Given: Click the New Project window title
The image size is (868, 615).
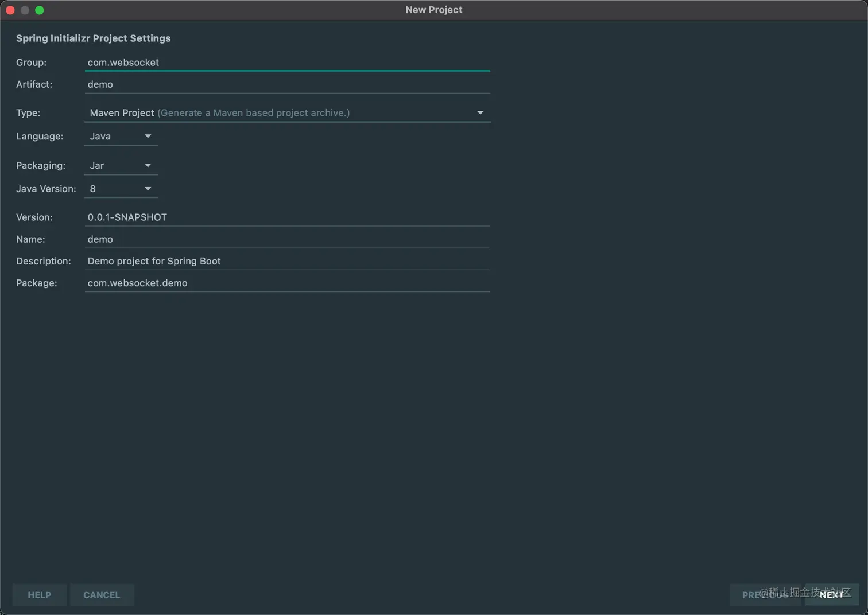Looking at the screenshot, I should coord(434,10).
